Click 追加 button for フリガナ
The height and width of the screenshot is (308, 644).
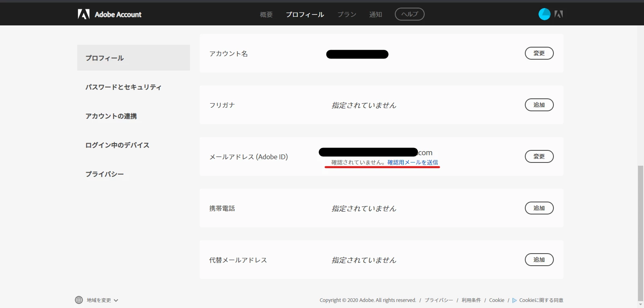[x=539, y=105]
